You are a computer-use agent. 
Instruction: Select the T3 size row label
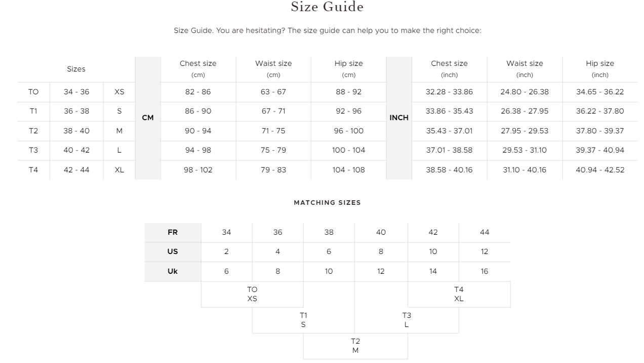pyautogui.click(x=33, y=150)
